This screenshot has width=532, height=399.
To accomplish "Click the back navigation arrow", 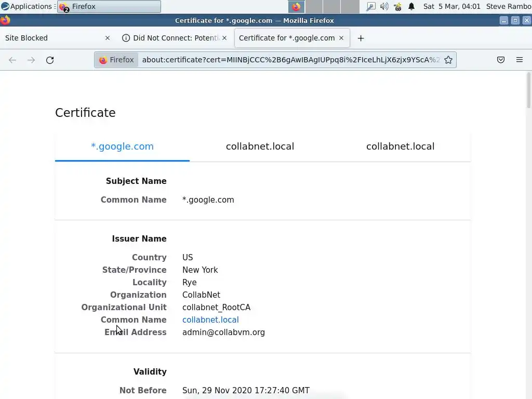I will [x=12, y=60].
